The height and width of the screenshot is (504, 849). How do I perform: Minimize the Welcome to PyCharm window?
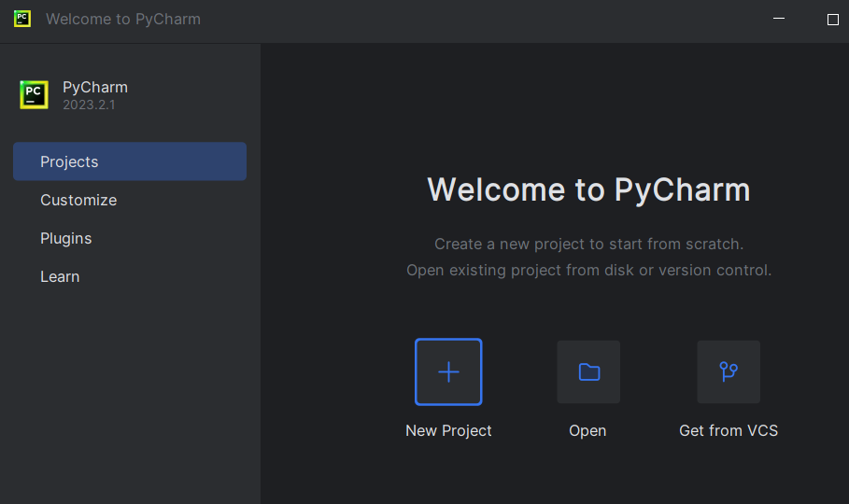[779, 19]
